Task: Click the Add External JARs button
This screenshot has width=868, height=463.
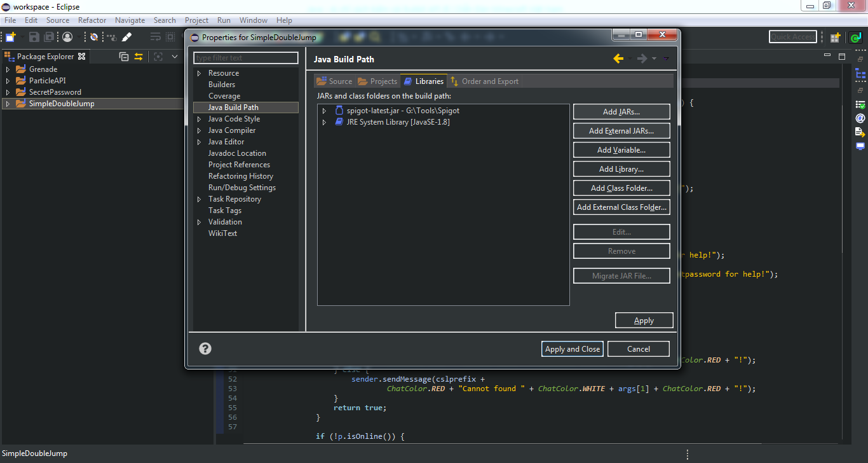Action: coord(621,131)
